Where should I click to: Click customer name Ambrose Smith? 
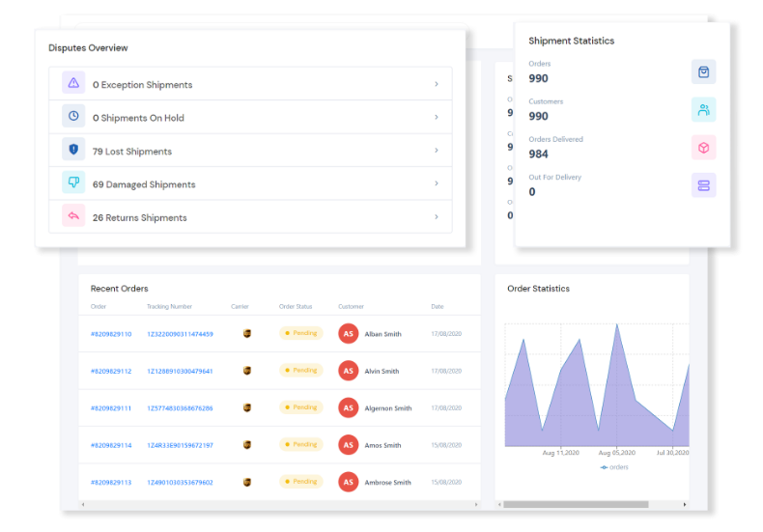388,483
